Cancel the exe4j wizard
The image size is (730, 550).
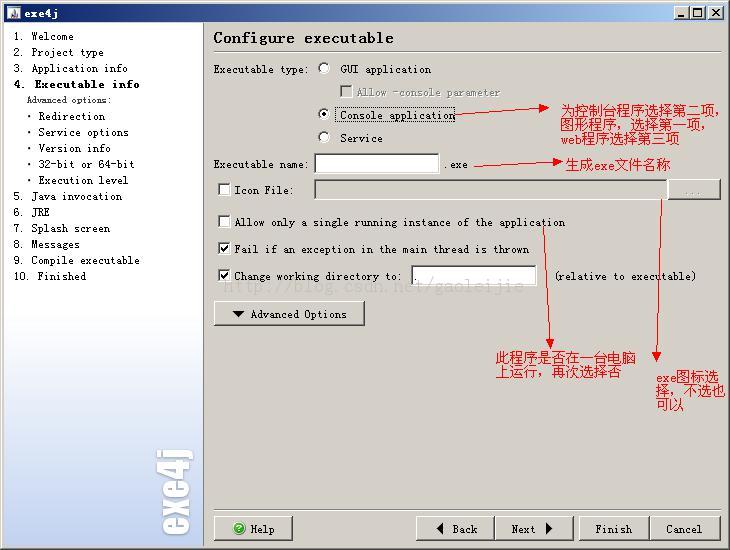click(685, 529)
